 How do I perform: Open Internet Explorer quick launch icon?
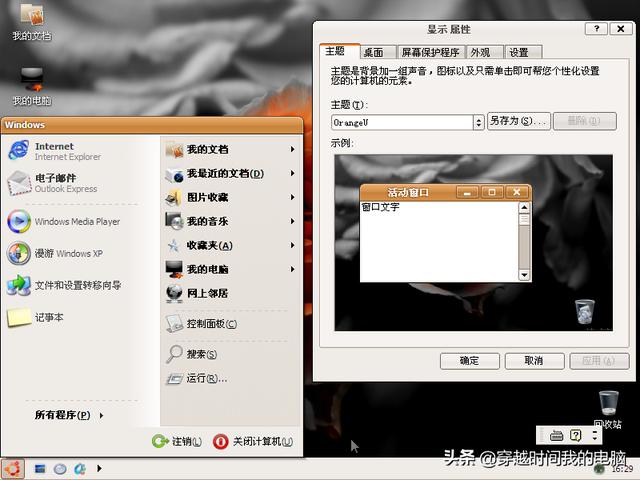80,469
